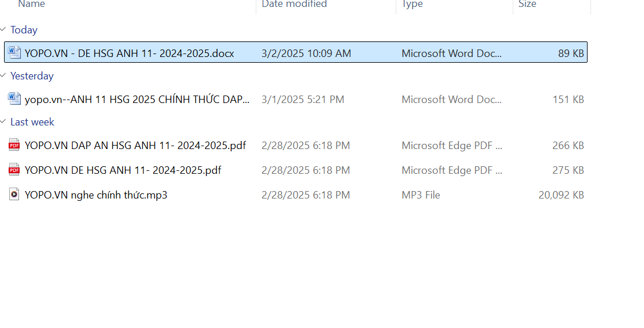Click PDF icon of DAP AN HSG file
Viewport: 644px width, 328px height.
(14, 145)
